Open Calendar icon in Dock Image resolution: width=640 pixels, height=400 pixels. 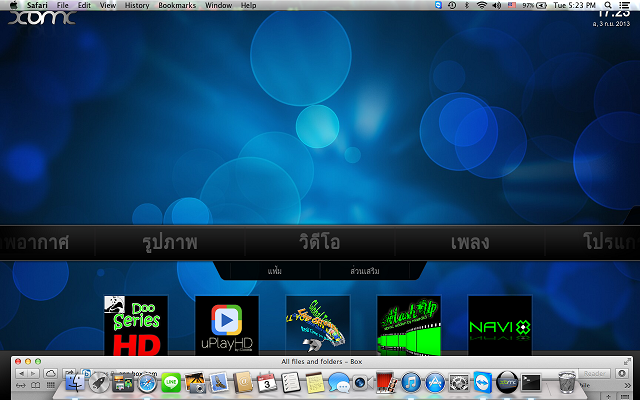coord(267,382)
